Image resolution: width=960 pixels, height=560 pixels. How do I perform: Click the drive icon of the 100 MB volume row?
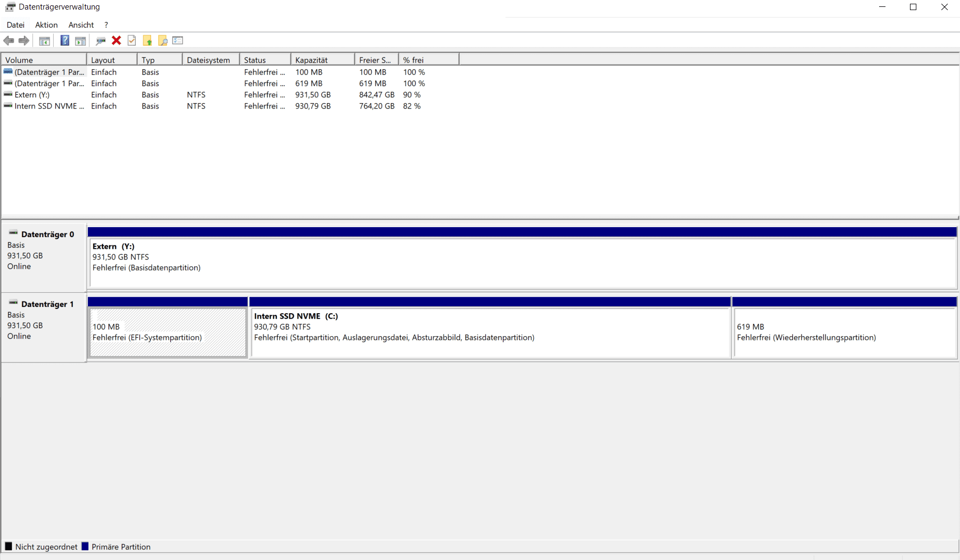[8, 71]
